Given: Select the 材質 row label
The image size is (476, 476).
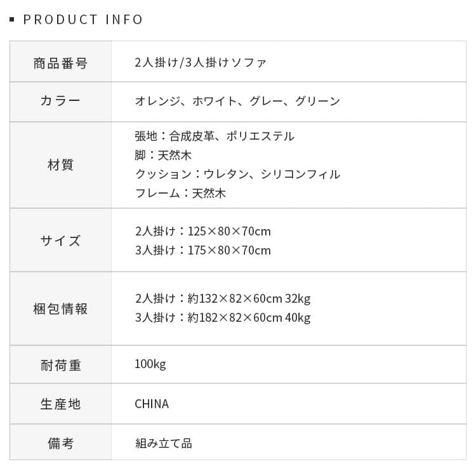Looking at the screenshot, I should click(60, 165).
